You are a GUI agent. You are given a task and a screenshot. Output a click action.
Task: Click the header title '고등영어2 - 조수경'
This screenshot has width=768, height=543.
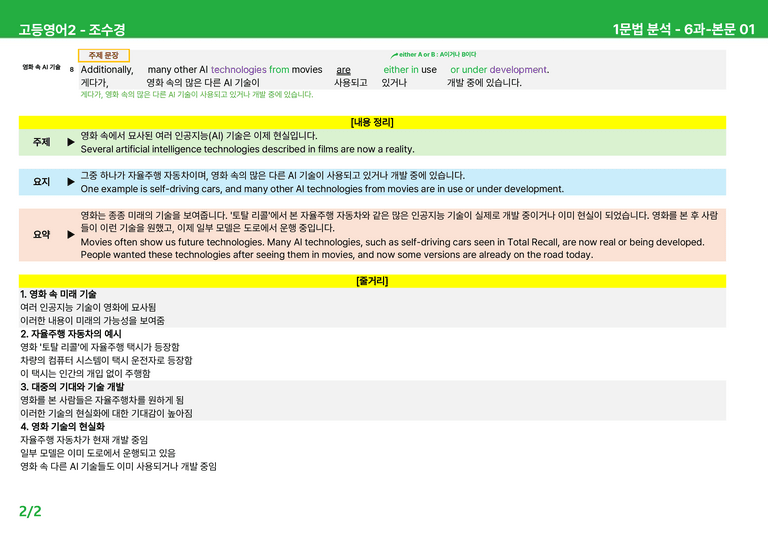[x=72, y=29]
